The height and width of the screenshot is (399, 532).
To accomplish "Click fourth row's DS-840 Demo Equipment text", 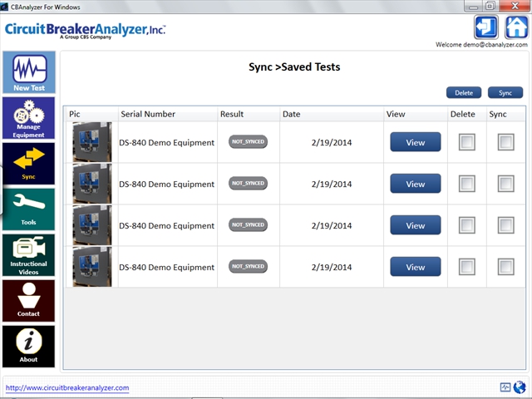I will [x=166, y=268].
